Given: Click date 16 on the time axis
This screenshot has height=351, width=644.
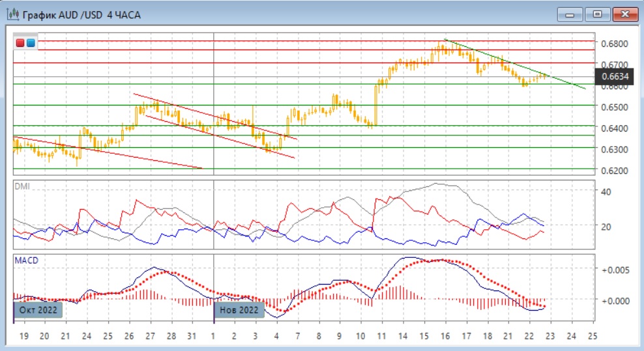Looking at the screenshot, I should pos(445,337).
